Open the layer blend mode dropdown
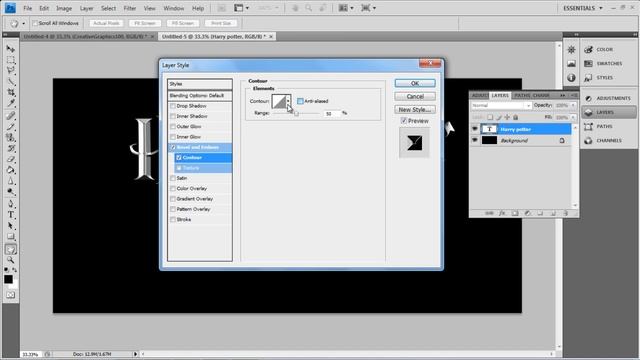Screen dimensions: 640x360 [x=501, y=105]
